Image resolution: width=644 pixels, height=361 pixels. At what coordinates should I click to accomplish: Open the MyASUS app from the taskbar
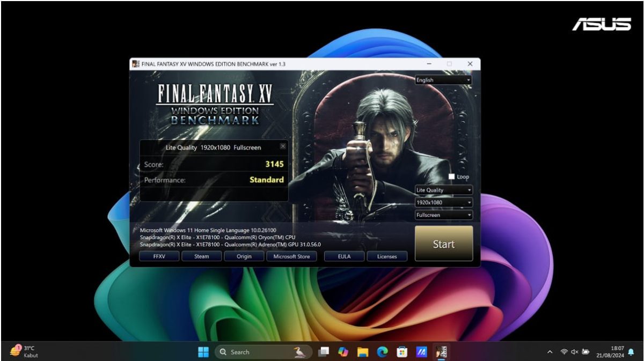tap(422, 352)
